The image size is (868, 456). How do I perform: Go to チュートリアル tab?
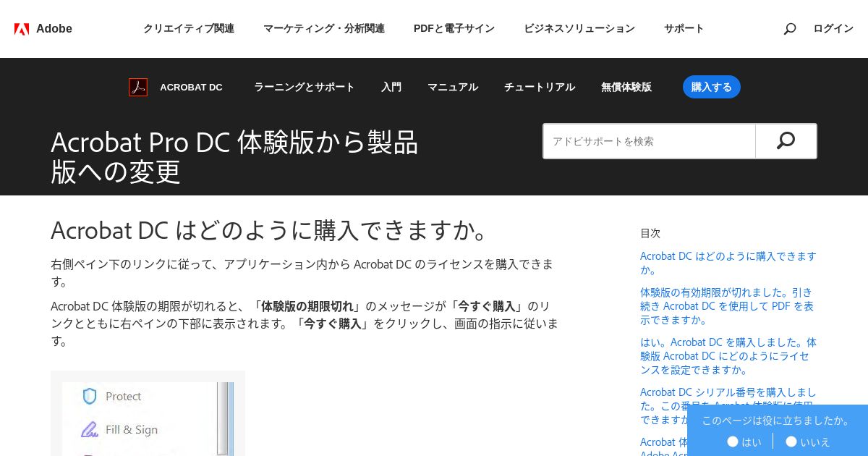click(x=540, y=87)
